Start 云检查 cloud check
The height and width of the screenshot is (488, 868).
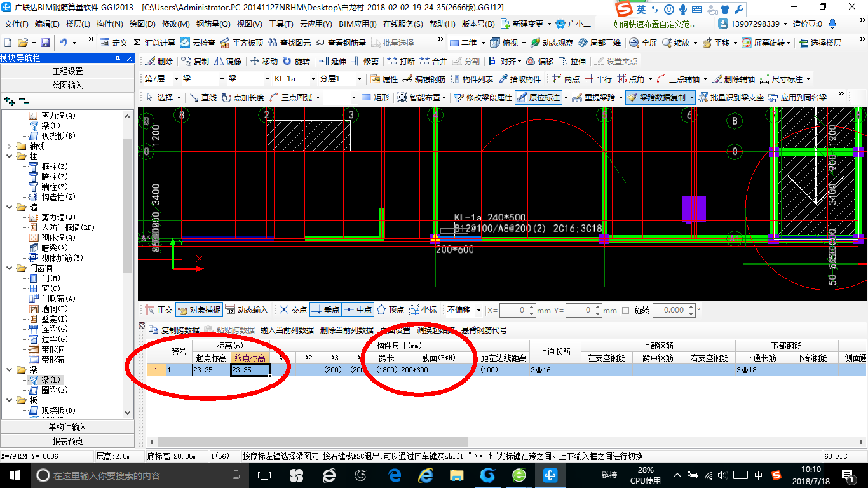pos(198,43)
